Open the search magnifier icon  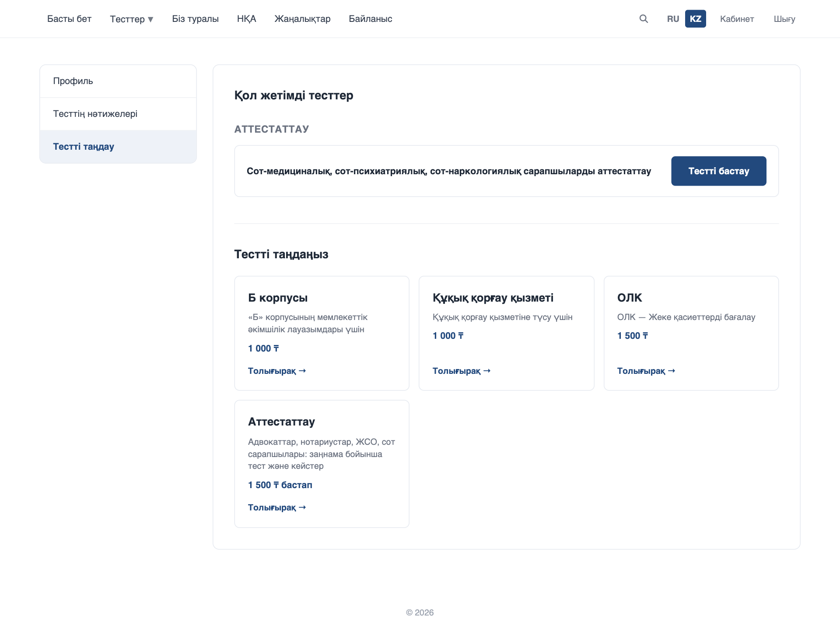pyautogui.click(x=644, y=19)
